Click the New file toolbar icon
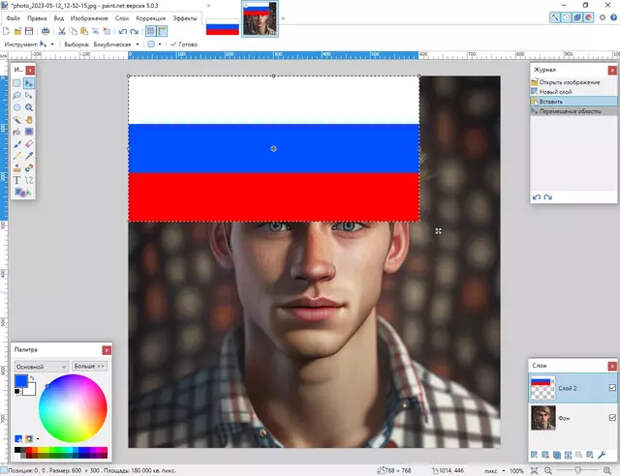 point(6,31)
